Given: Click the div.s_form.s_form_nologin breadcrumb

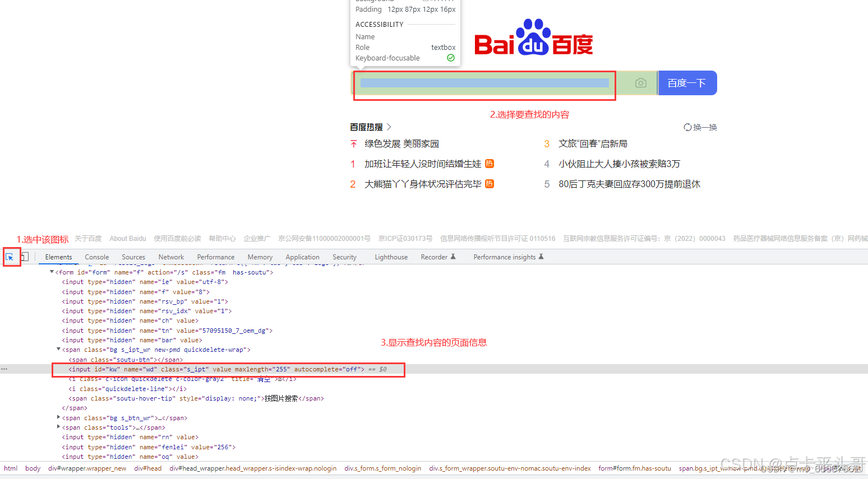Looking at the screenshot, I should 382,468.
